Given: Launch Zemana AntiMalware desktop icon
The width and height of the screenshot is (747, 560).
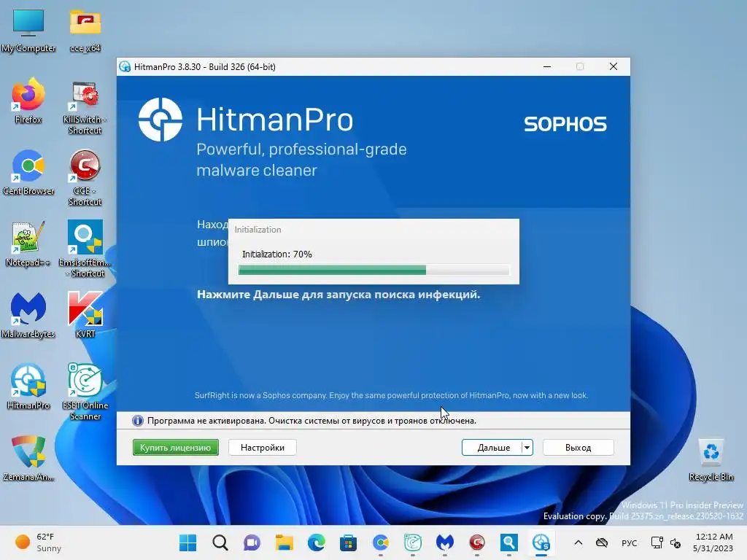Looking at the screenshot, I should [28, 459].
